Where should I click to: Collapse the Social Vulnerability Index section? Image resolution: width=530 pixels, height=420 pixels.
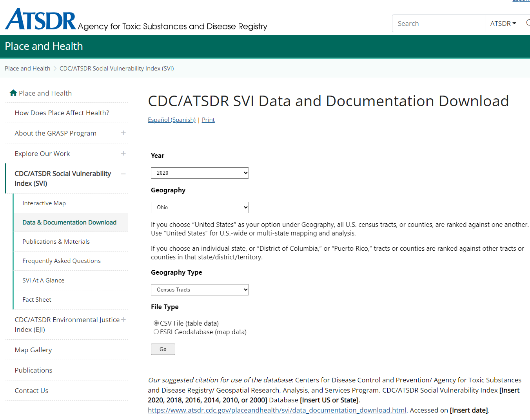pos(123,174)
